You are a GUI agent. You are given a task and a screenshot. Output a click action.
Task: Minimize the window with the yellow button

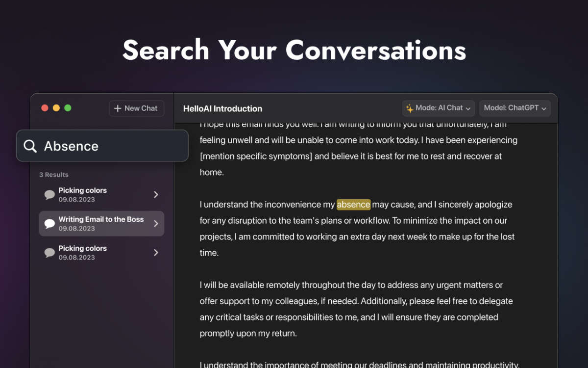[x=56, y=108]
